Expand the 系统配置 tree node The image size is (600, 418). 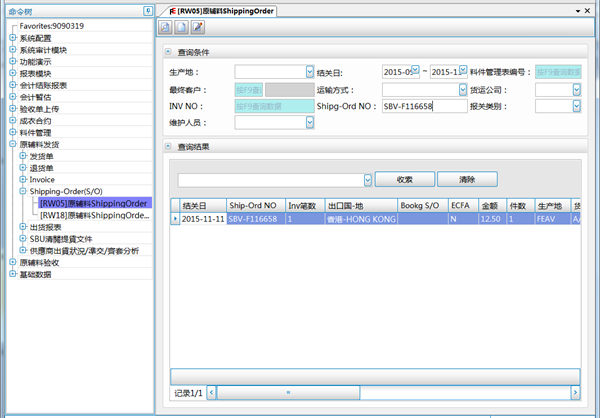pyautogui.click(x=13, y=38)
